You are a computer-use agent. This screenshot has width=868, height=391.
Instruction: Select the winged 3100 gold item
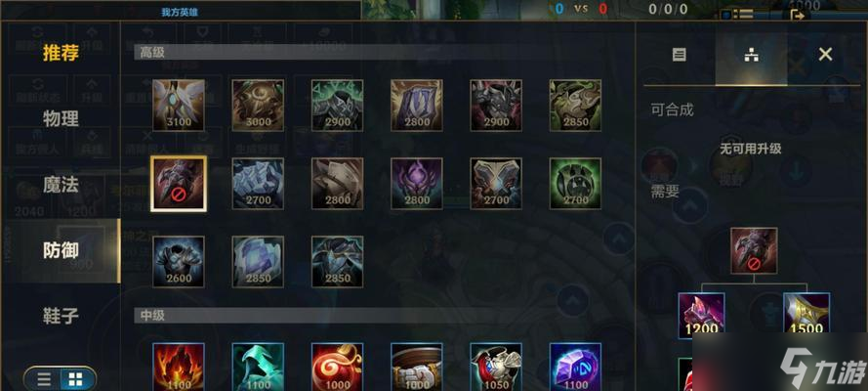[x=179, y=106]
